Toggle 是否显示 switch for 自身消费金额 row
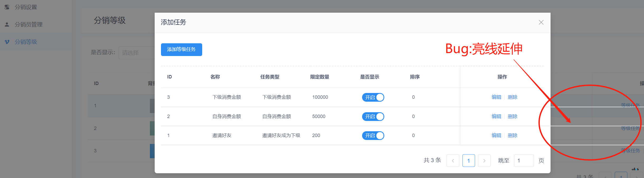The width and height of the screenshot is (644, 178). pos(373,116)
